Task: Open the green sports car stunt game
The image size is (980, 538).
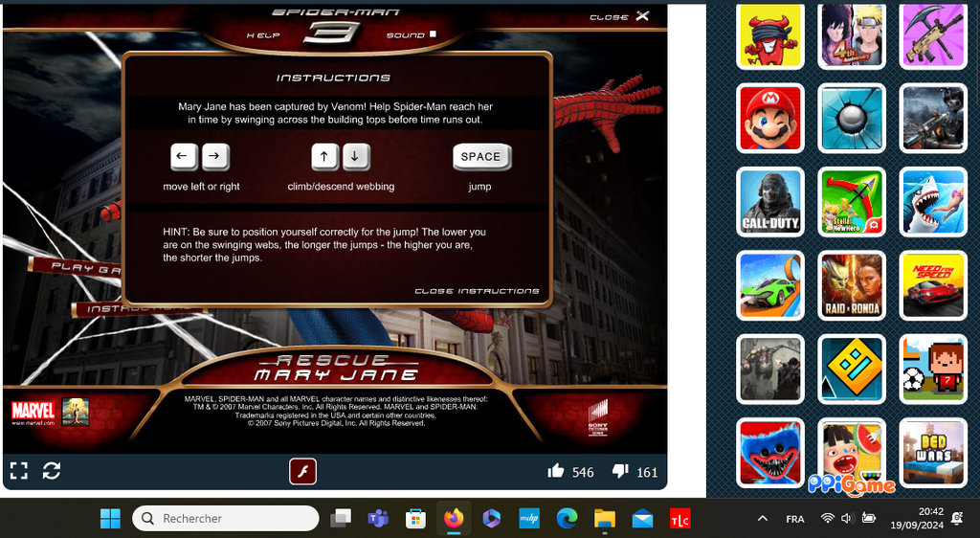Action: click(x=770, y=285)
